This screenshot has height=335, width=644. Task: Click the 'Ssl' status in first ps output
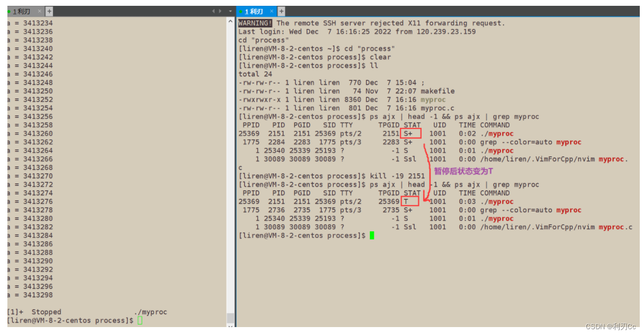pos(410,159)
